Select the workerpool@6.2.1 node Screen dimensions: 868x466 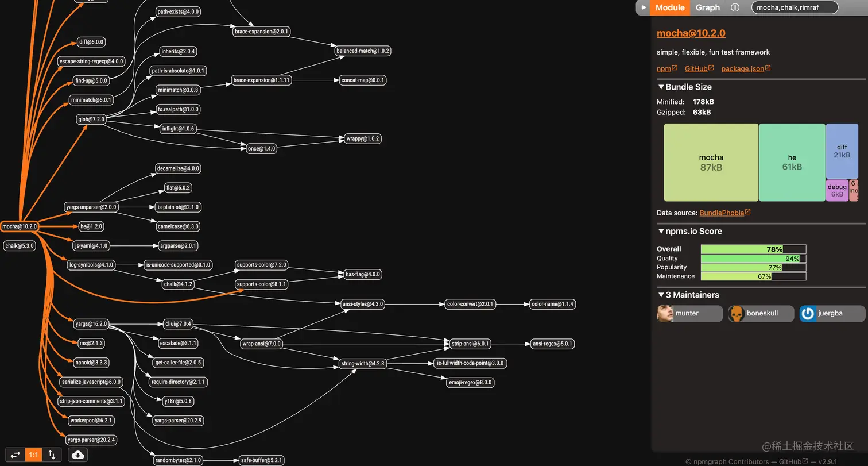coord(91,421)
